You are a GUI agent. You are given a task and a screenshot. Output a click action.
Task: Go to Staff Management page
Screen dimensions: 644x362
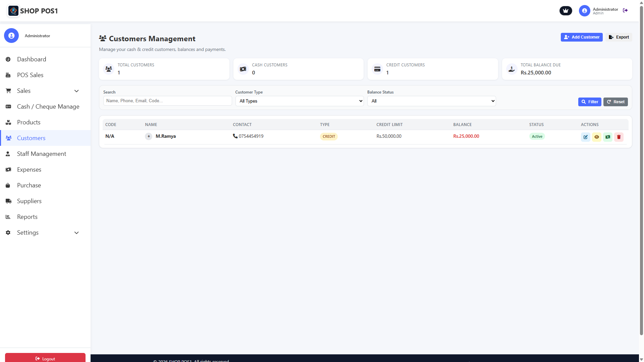[42, 154]
